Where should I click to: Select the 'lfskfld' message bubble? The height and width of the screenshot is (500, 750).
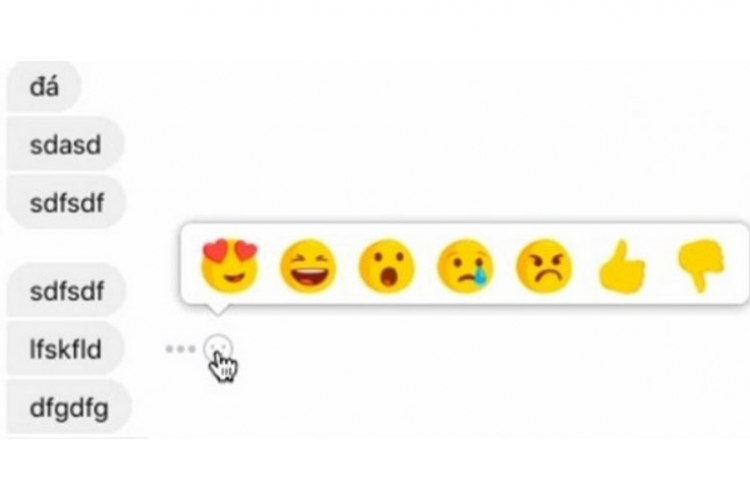66,349
